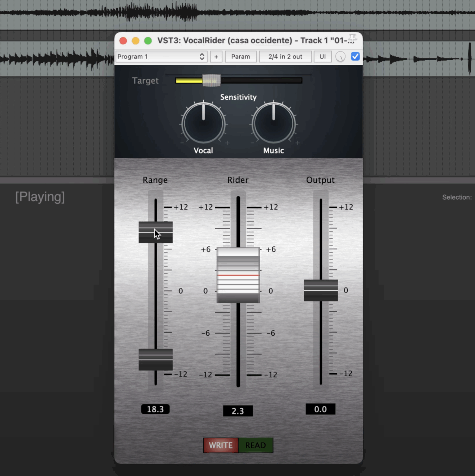Click the upper Range fader handle
Image resolution: width=475 pixels, height=476 pixels.
click(155, 233)
